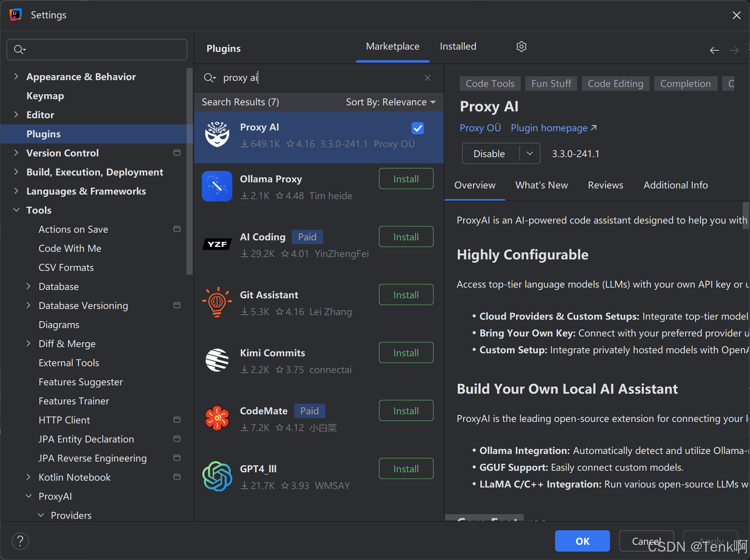
Task: Open the Disable button dropdown arrow
Action: tap(530, 153)
